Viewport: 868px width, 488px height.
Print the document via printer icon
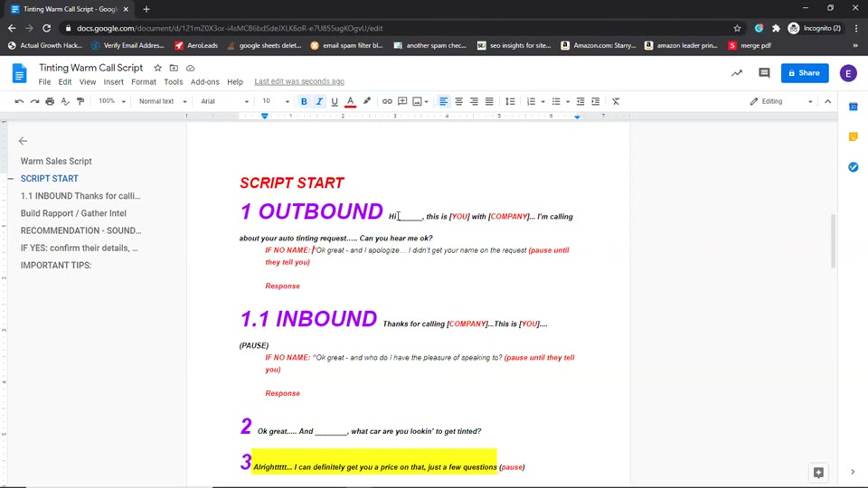(x=50, y=101)
